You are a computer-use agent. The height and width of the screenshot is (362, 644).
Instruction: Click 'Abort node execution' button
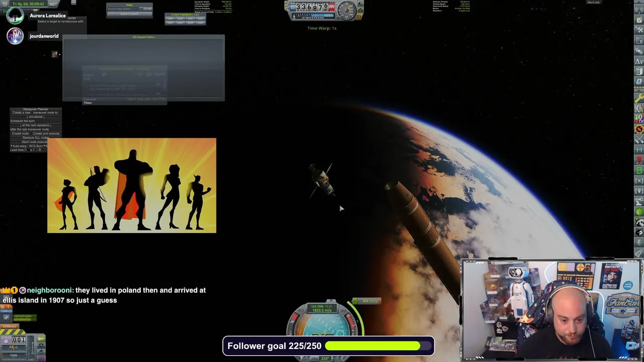34,142
